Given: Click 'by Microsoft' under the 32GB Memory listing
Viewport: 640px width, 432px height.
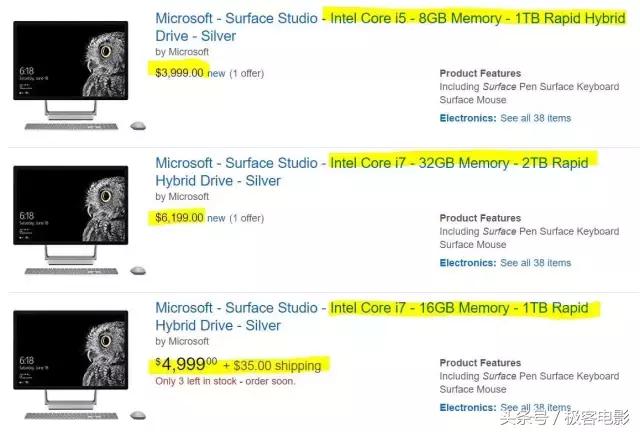Looking at the screenshot, I should tap(182, 197).
